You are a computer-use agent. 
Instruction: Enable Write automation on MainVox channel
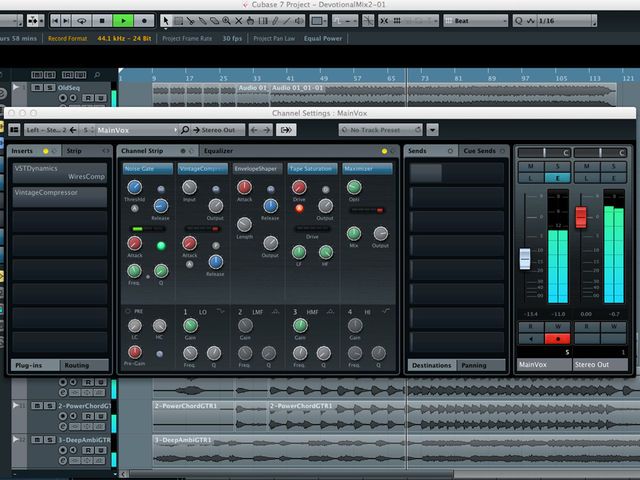point(557,327)
